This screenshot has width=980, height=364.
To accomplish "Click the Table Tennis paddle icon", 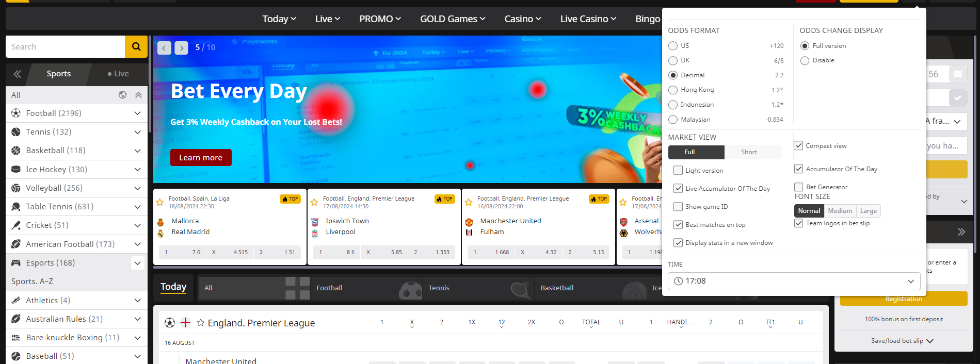I will tap(16, 207).
